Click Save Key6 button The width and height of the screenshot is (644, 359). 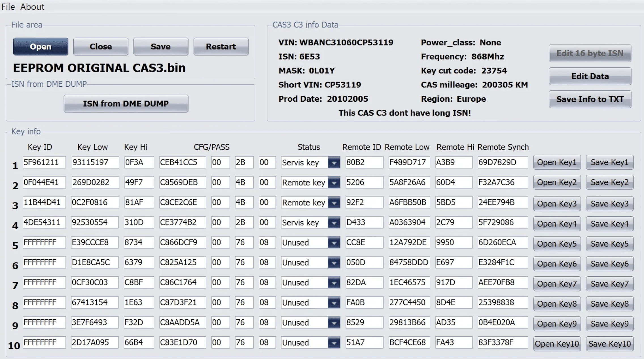[610, 264]
